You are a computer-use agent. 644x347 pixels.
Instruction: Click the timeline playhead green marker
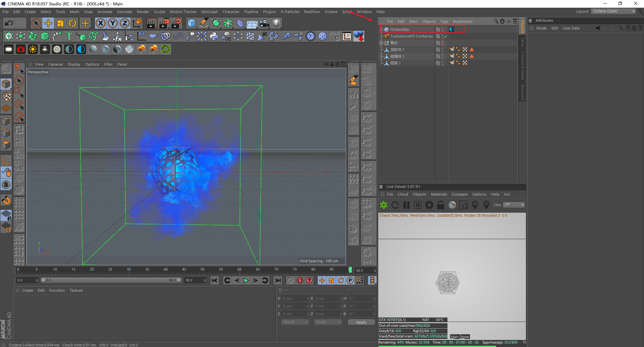[350, 270]
